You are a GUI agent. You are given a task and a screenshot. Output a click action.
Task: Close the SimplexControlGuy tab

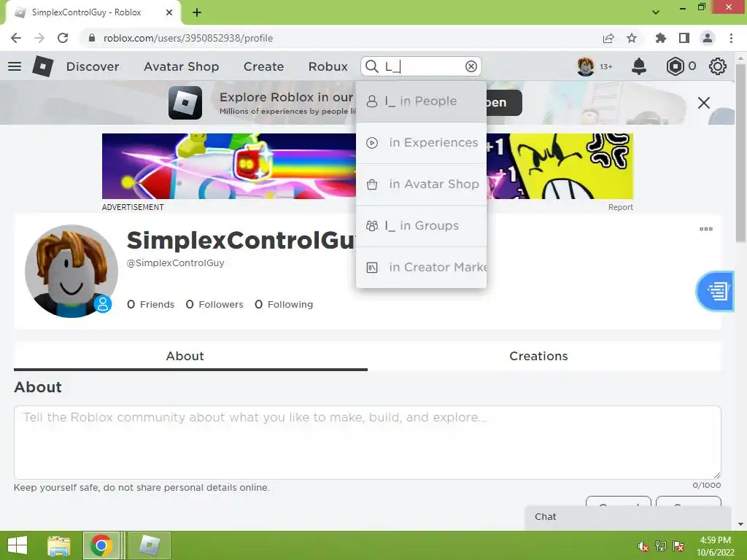[169, 12]
